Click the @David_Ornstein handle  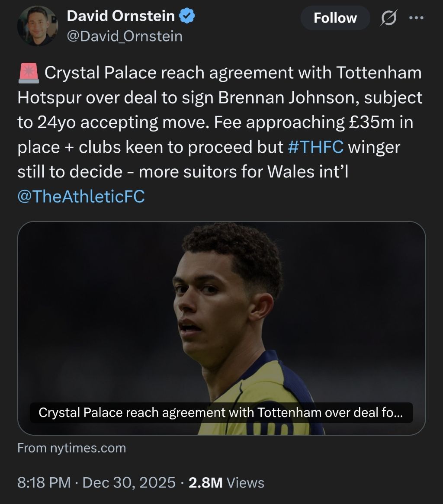click(x=124, y=36)
